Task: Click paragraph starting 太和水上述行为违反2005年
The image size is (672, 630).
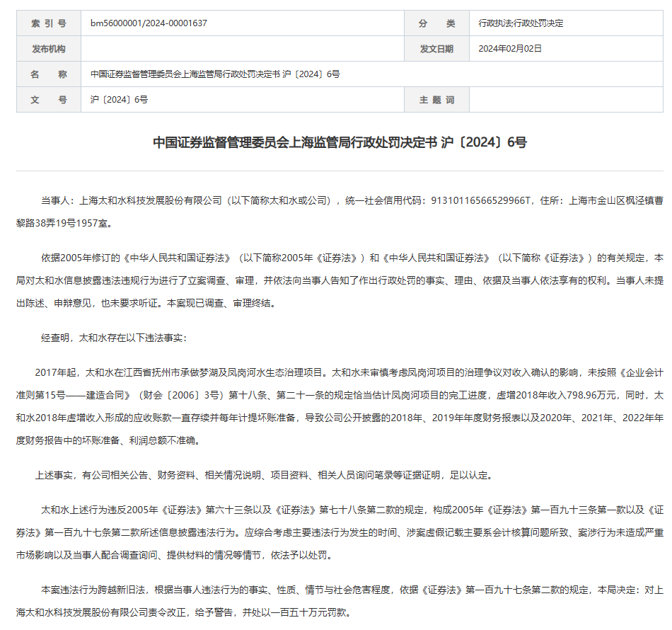Action: (x=340, y=532)
